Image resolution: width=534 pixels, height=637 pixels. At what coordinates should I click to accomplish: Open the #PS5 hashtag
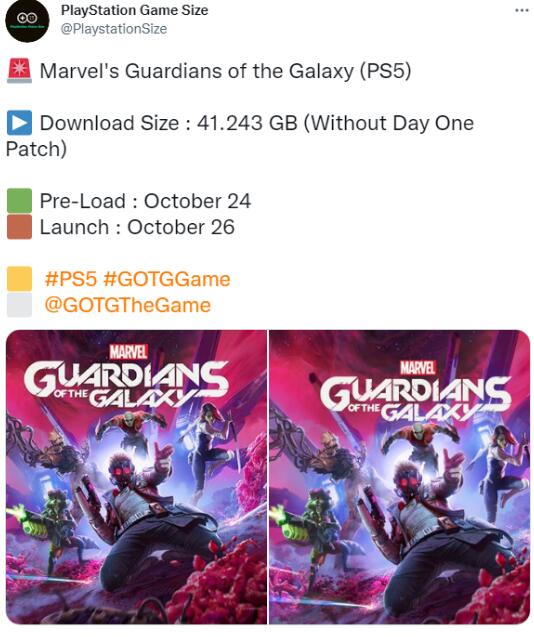click(71, 279)
